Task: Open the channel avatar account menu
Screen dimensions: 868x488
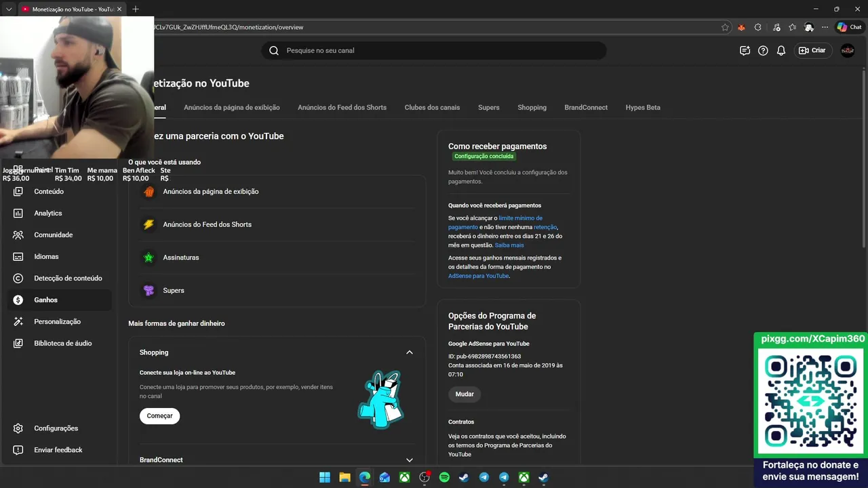Action: point(848,51)
